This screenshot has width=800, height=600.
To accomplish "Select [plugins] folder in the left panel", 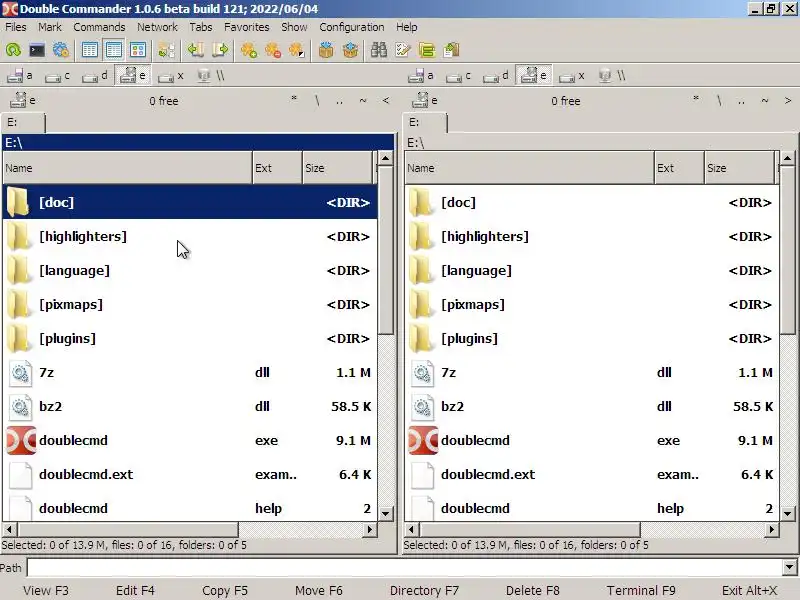I will point(190,338).
